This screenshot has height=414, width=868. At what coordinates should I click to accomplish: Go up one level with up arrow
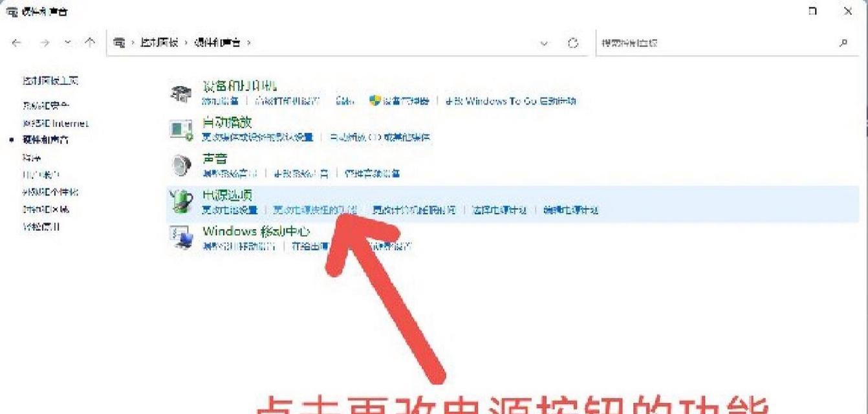(90, 43)
